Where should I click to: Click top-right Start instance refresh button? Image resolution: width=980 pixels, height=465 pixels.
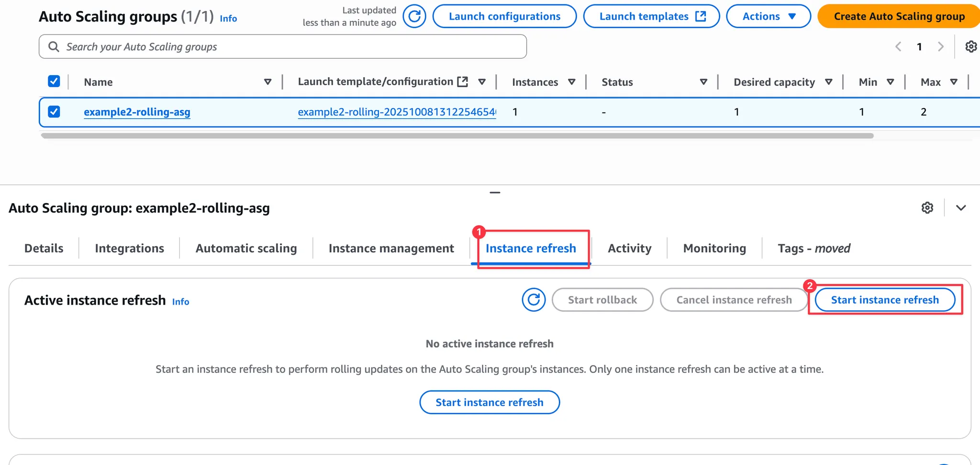click(x=885, y=300)
